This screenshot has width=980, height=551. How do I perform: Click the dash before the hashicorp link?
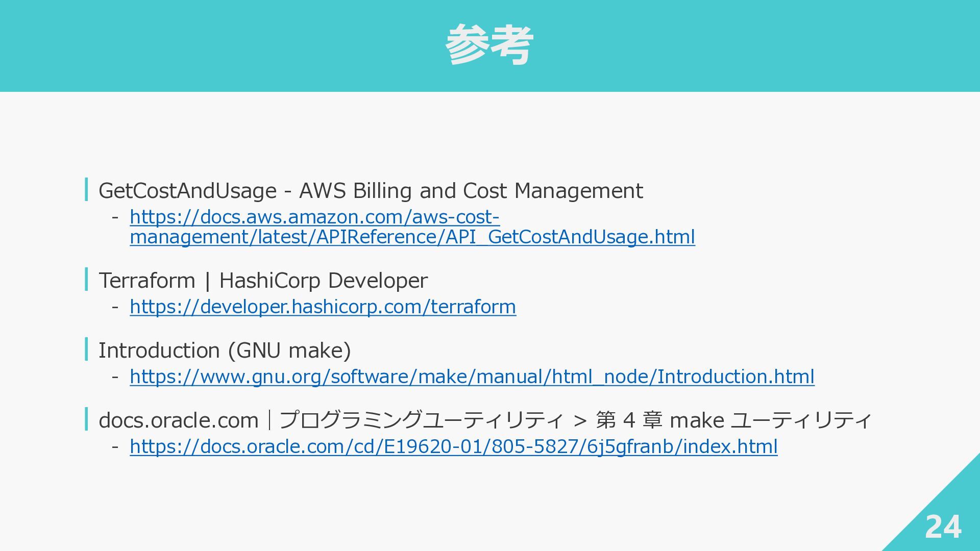[115, 308]
